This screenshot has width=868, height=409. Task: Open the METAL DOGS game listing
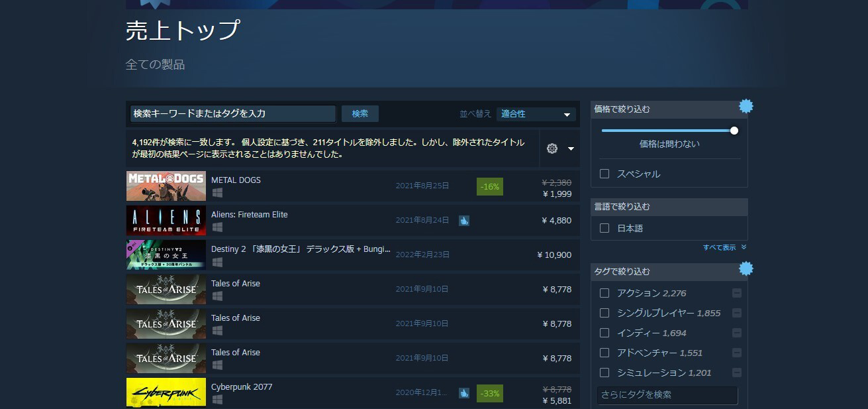point(236,180)
